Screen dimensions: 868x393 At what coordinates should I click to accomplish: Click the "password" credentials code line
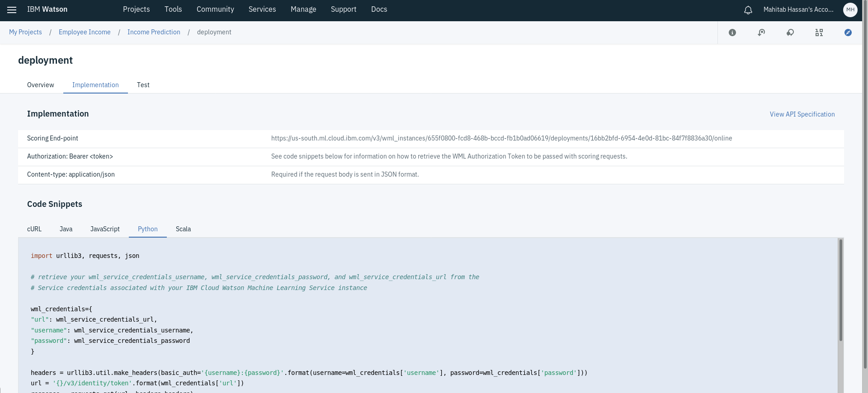(x=110, y=341)
